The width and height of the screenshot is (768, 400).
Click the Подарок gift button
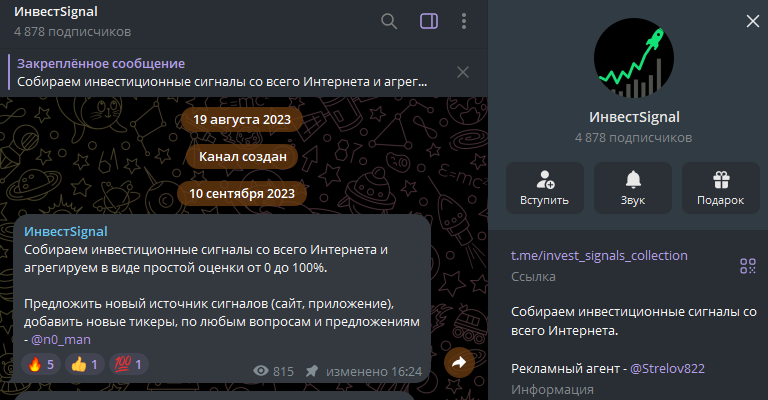(720, 188)
